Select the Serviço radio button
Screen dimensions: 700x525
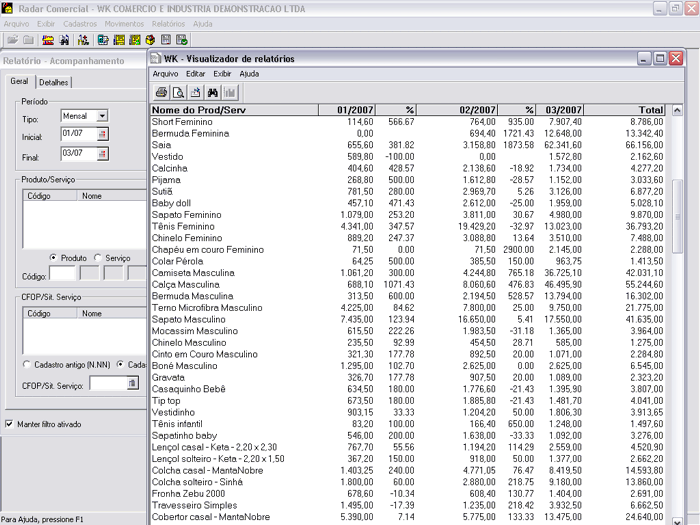(x=98, y=257)
